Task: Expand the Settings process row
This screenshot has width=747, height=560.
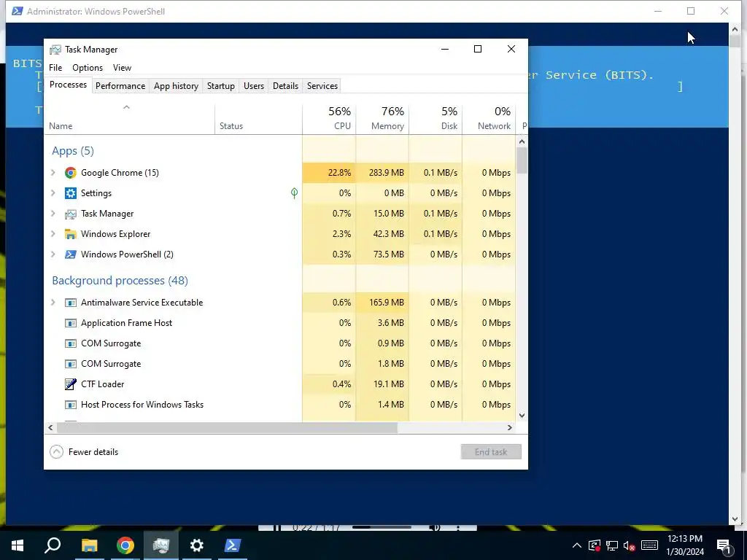Action: pos(53,193)
